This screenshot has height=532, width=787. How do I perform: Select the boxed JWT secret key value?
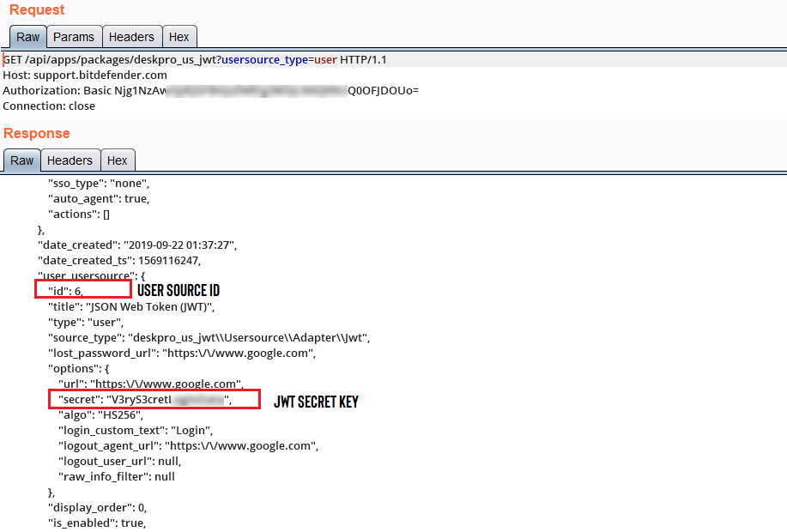[x=154, y=398]
